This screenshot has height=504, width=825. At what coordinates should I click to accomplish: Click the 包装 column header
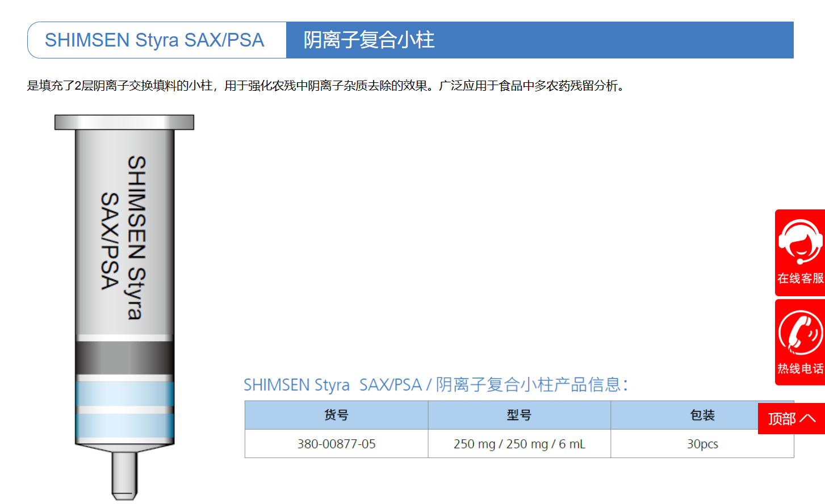click(702, 415)
